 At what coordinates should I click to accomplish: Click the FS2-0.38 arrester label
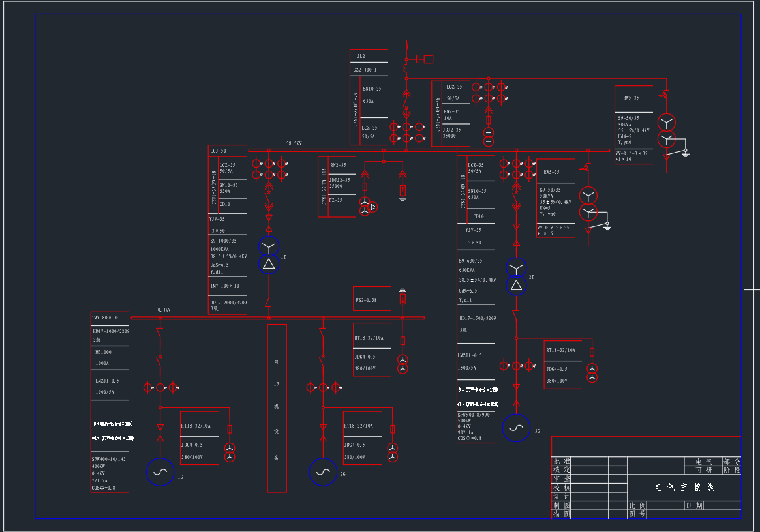coord(366,301)
